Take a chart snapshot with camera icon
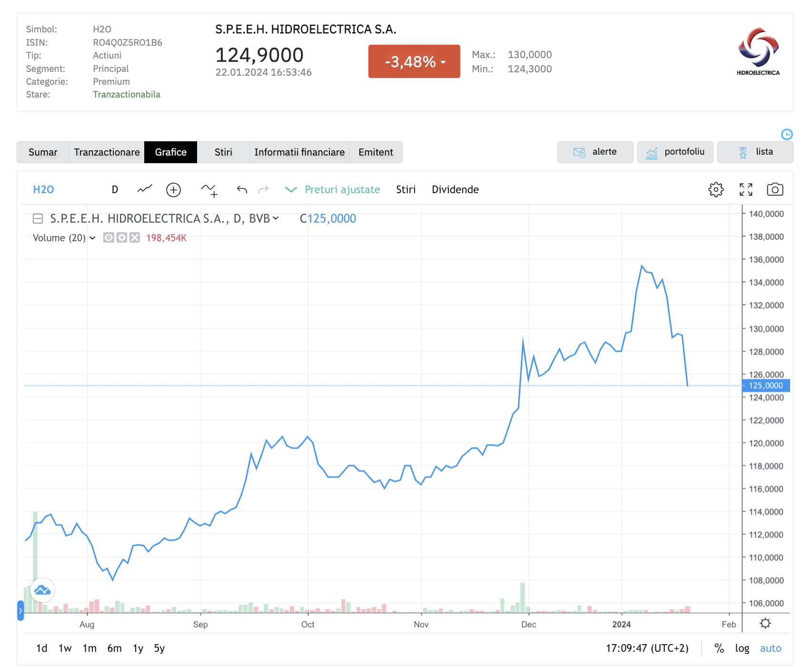The width and height of the screenshot is (812, 667). (x=775, y=189)
